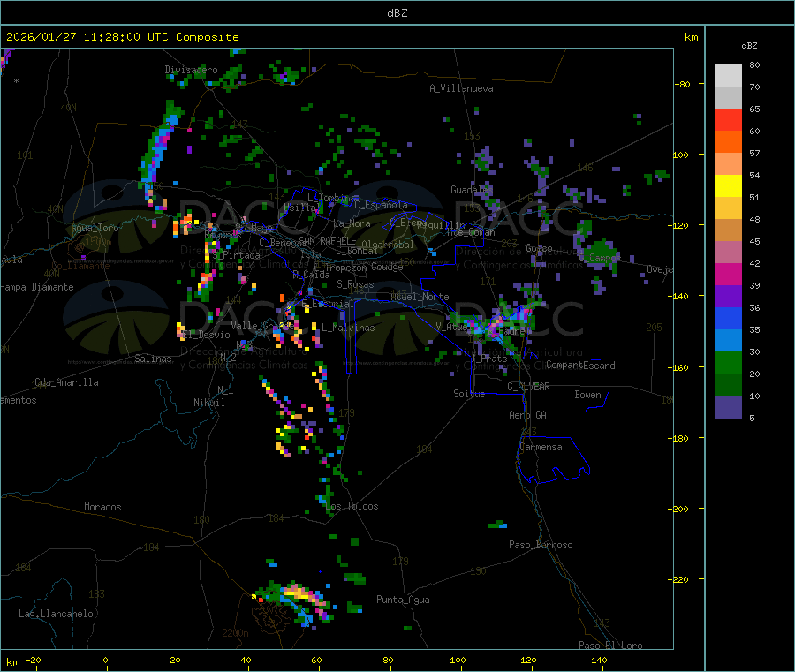Image resolution: width=795 pixels, height=672 pixels.
Task: Click the Salinas location label
Action: pyautogui.click(x=154, y=359)
